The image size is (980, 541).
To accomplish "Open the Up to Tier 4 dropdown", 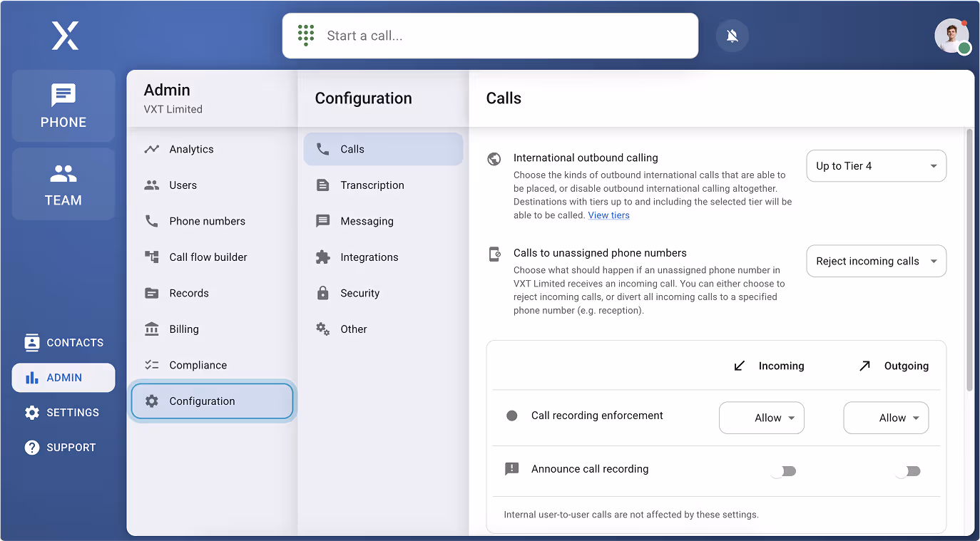I will (876, 166).
